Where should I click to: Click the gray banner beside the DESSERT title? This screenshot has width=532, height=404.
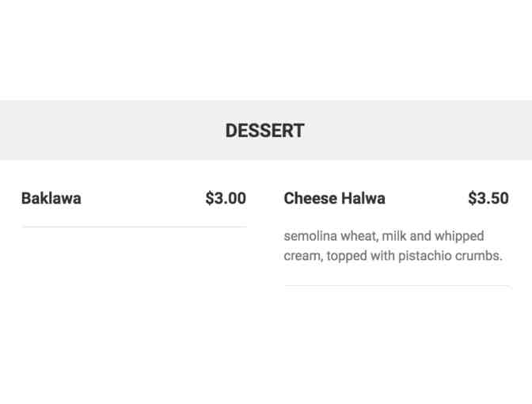point(95,131)
